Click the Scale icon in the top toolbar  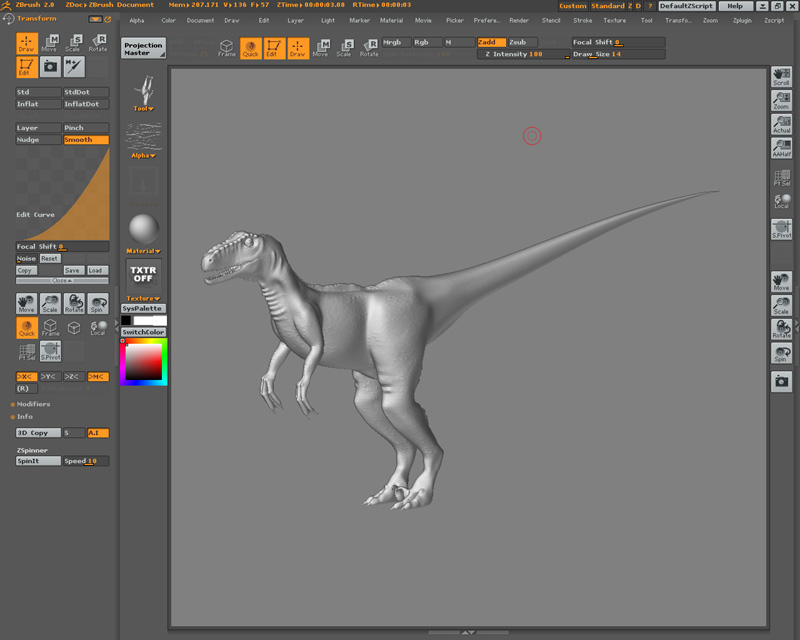(x=344, y=48)
